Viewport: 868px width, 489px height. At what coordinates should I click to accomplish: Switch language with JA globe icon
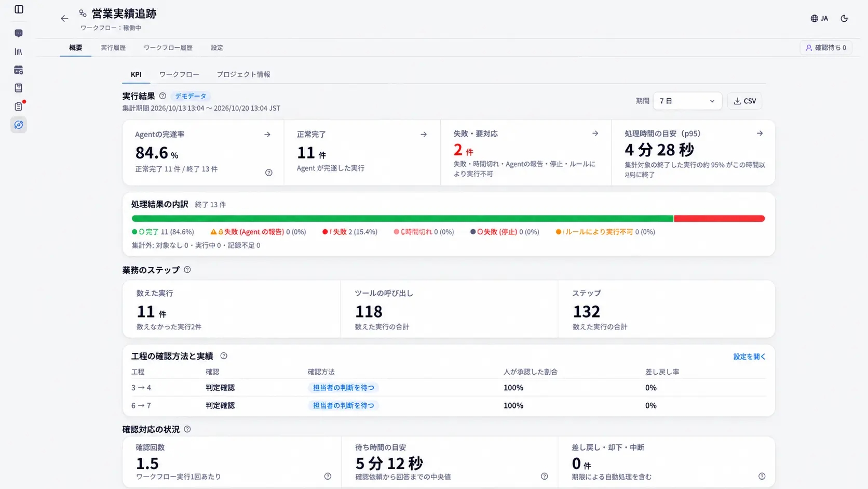click(x=819, y=18)
